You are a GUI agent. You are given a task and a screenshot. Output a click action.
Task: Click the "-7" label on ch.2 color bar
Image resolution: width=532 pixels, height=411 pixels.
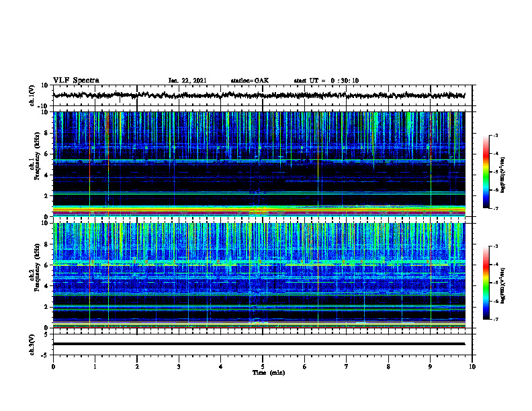(495, 320)
